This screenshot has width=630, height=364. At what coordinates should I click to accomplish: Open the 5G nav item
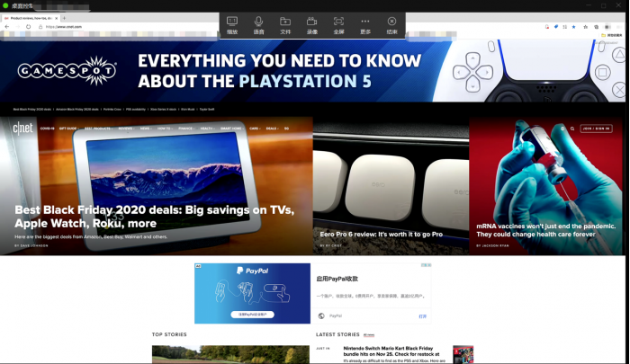(x=286, y=129)
